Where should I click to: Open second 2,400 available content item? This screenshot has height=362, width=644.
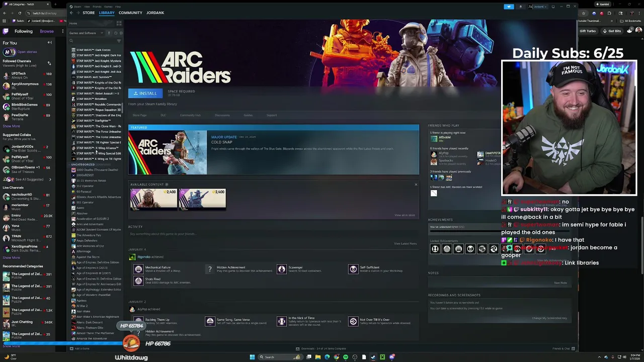[202, 199]
